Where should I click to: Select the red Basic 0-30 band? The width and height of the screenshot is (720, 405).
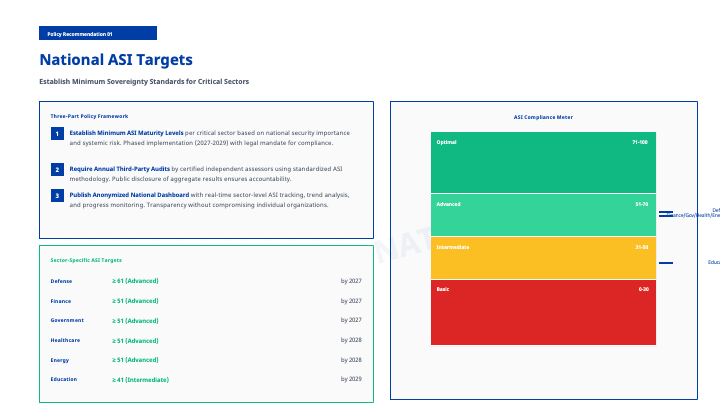point(543,312)
